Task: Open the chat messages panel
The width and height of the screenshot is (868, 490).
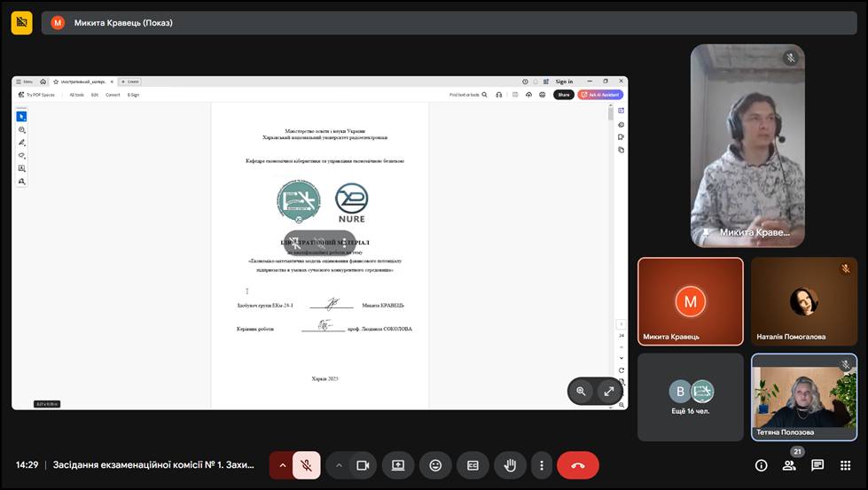Action: click(x=817, y=465)
